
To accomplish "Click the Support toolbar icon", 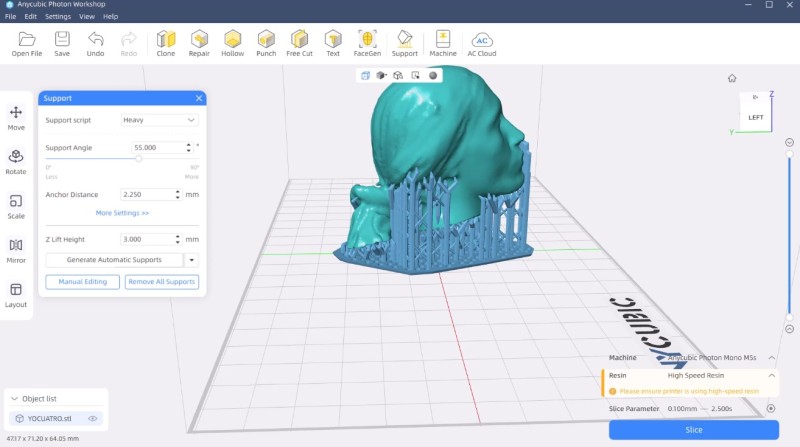I will 405,43.
